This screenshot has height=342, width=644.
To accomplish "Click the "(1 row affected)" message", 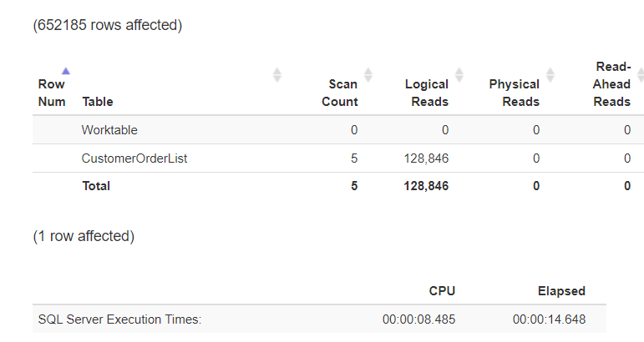I will (84, 236).
